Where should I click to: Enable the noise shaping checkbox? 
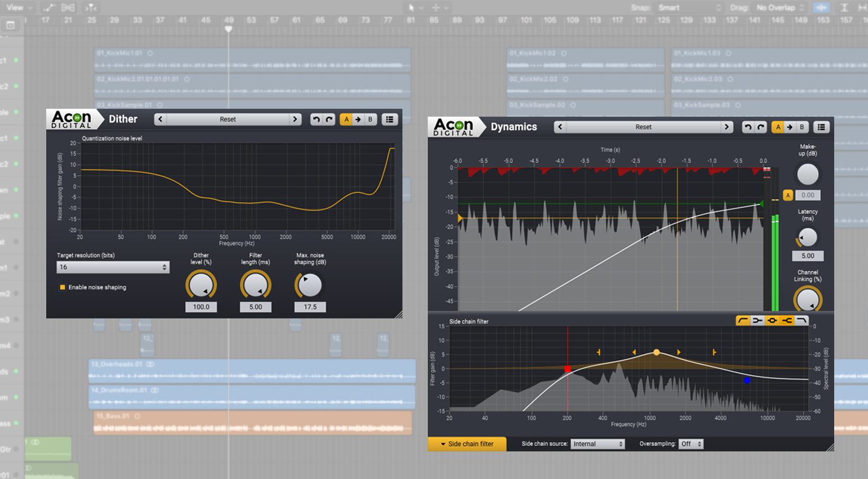click(62, 287)
